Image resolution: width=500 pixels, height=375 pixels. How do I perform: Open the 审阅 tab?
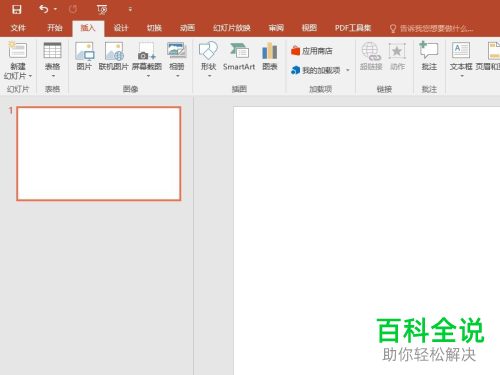(276, 28)
